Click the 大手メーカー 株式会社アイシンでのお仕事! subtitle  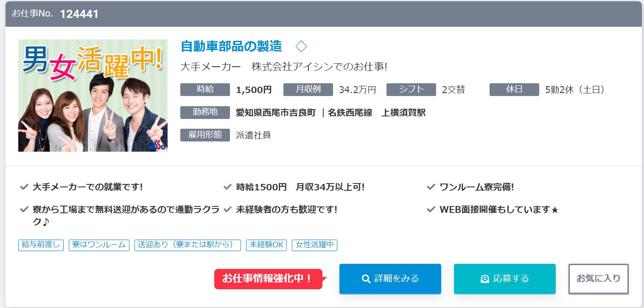pyautogui.click(x=284, y=67)
